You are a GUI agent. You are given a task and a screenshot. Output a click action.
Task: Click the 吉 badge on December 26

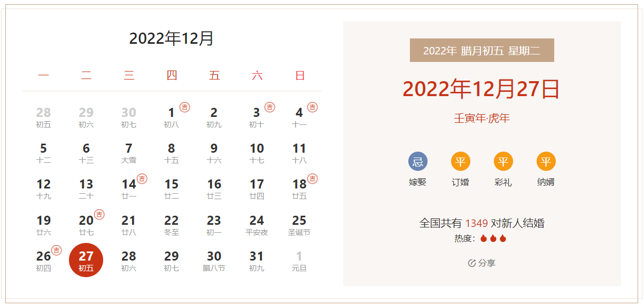57,250
